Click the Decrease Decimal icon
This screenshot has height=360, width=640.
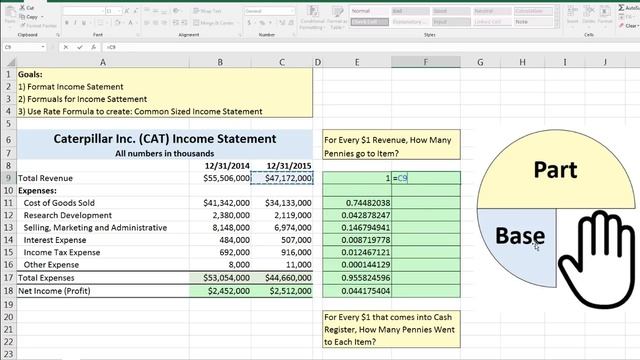click(x=291, y=23)
